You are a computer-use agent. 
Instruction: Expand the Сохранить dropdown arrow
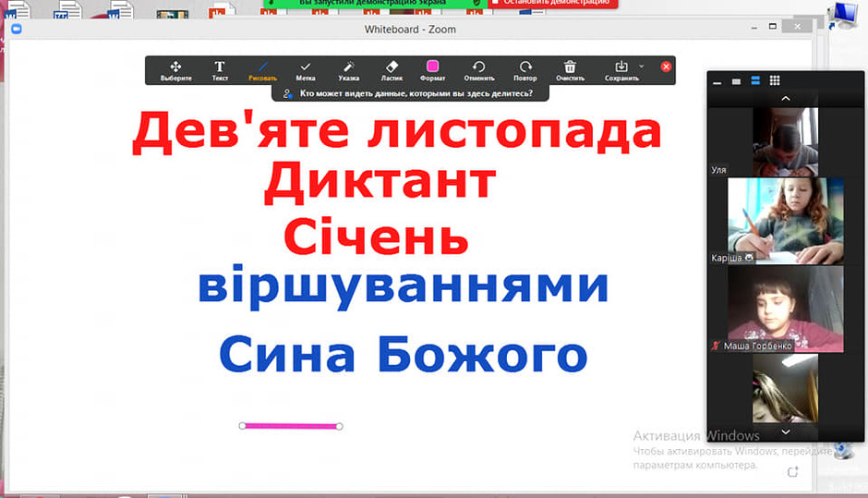(642, 67)
